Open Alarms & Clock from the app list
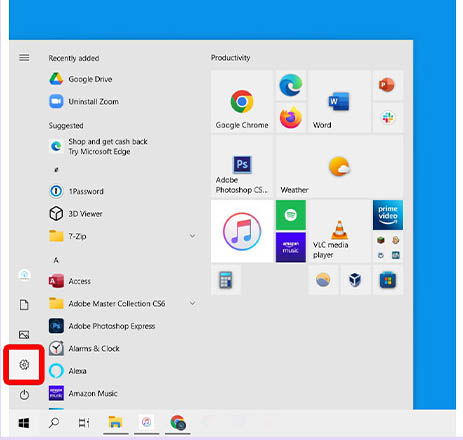The image size is (463, 440). (x=124, y=348)
